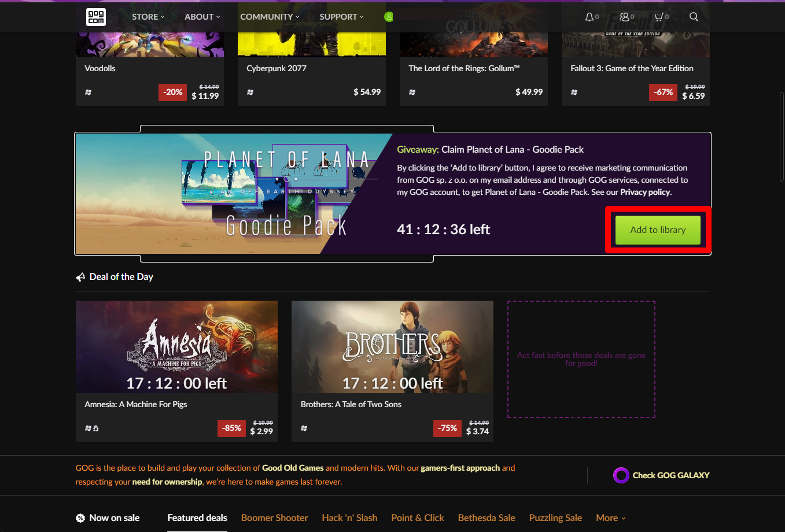Click the Voodolls -20% discount badge

click(x=172, y=92)
